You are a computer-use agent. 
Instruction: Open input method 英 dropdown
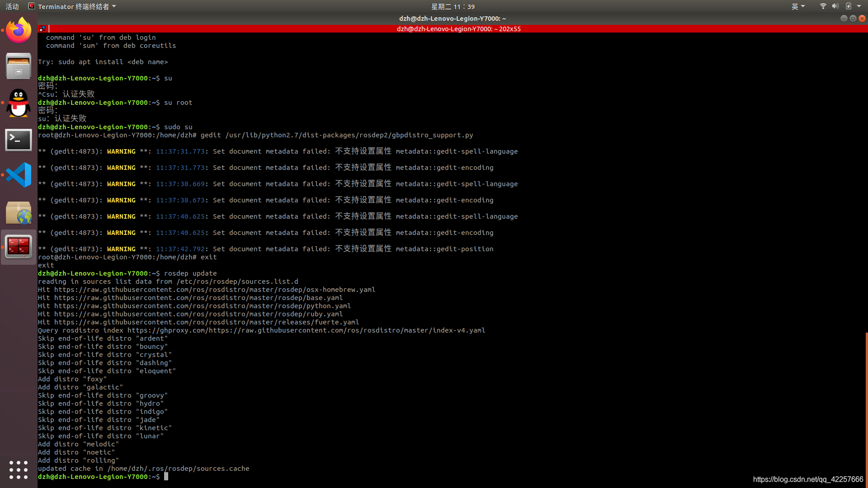pos(798,6)
